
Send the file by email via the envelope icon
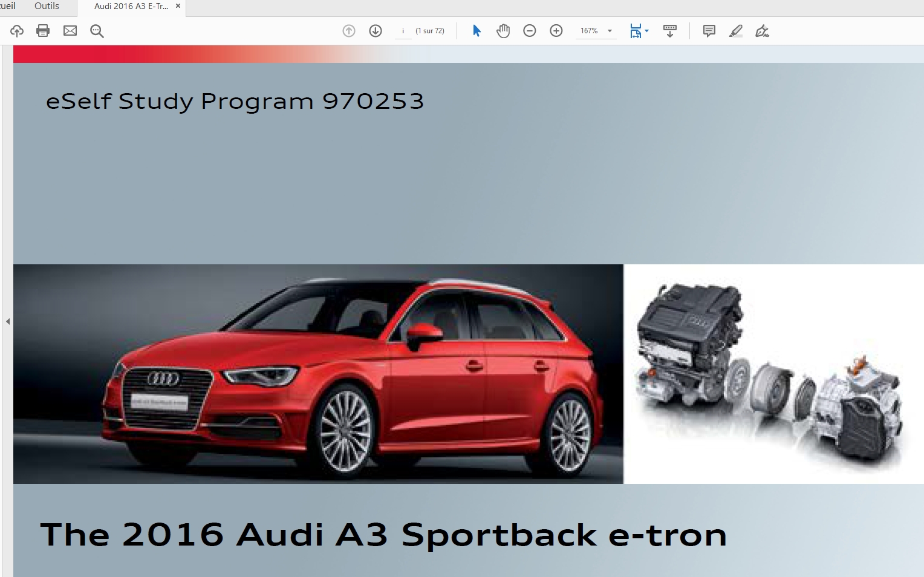[x=70, y=31]
